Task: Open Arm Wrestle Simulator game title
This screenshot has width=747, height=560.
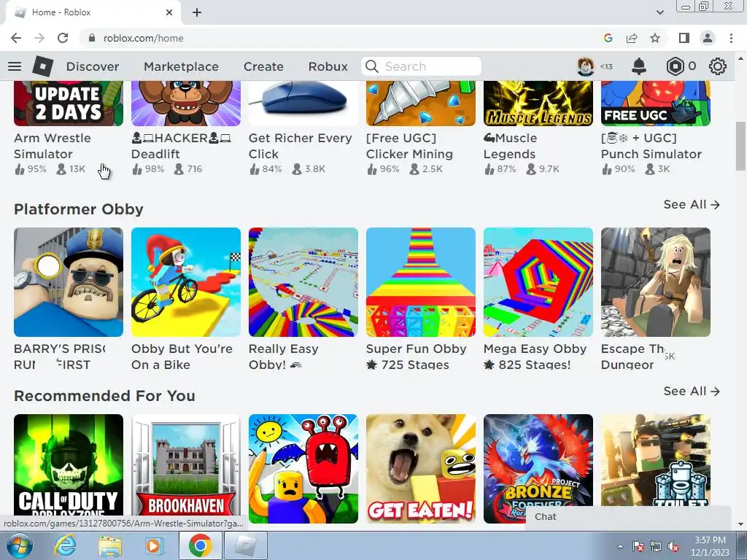Action: coord(53,146)
